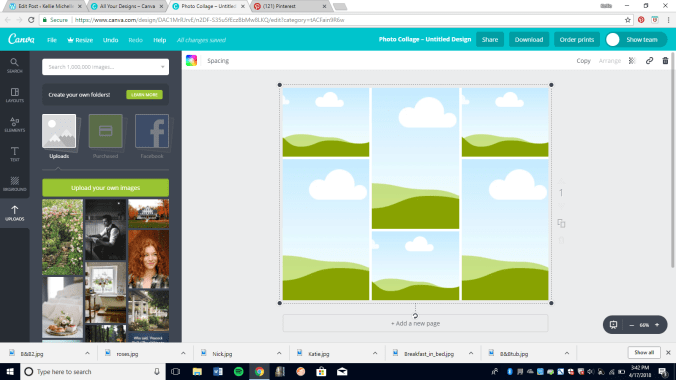Expand options for B&Btub.jpg download

[567, 353]
